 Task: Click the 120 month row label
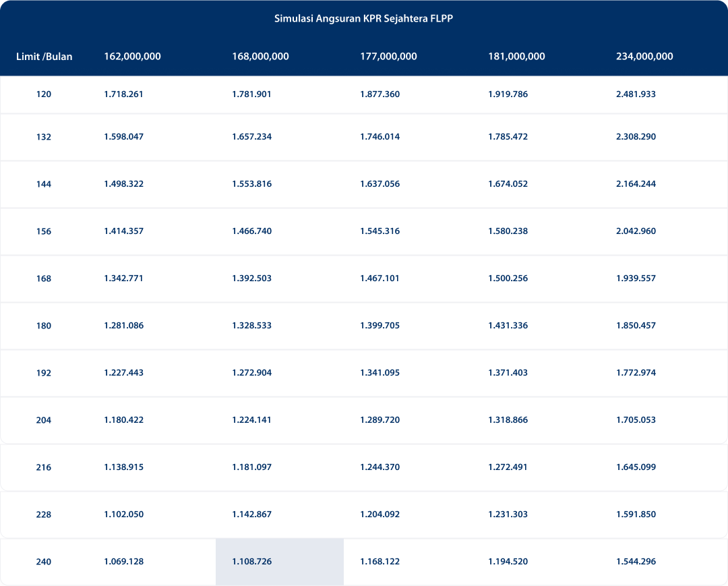point(44,94)
